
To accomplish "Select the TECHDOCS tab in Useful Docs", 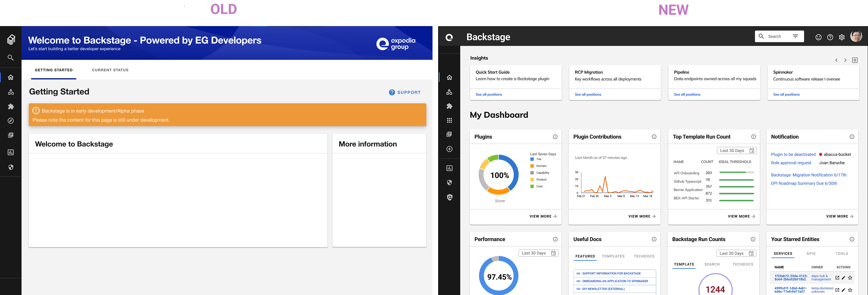I will pos(644,257).
